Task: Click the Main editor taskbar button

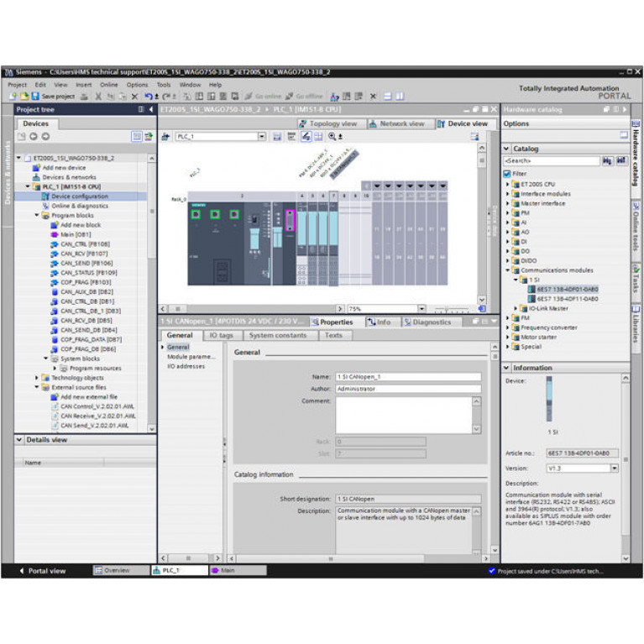Action: click(x=238, y=570)
